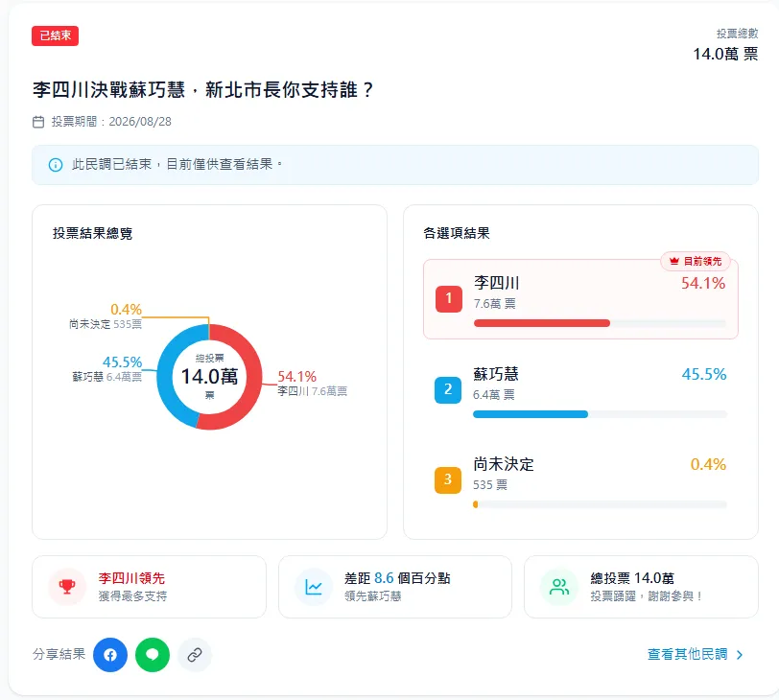Screen dimensions: 779x700
Task: Click the red rank 1 badge
Action: pyautogui.click(x=449, y=299)
